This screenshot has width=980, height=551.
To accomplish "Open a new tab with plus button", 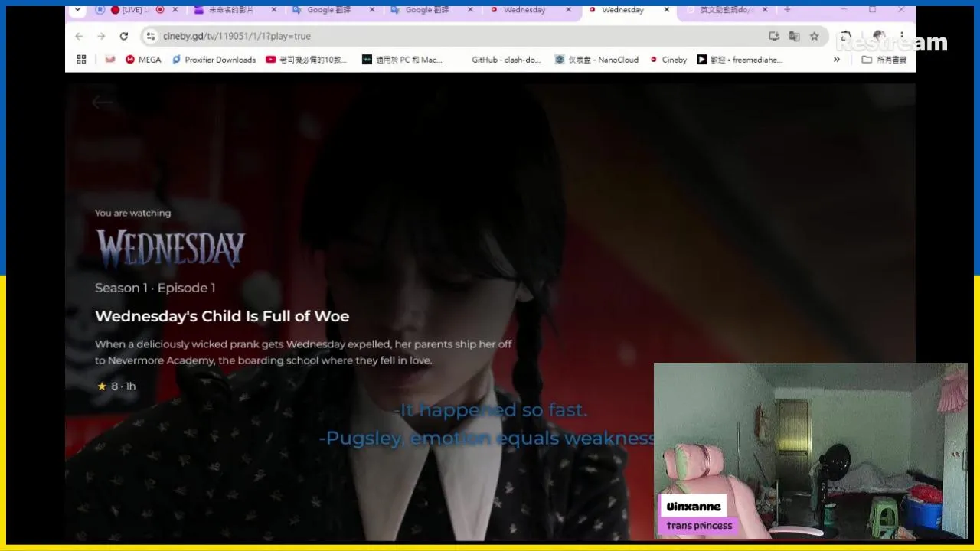I will coord(786,10).
